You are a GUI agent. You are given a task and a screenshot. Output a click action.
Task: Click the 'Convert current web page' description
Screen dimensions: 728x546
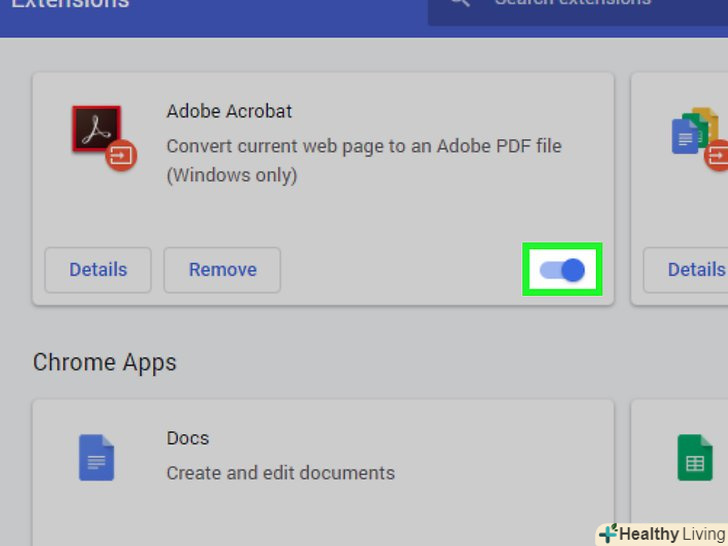(x=364, y=161)
